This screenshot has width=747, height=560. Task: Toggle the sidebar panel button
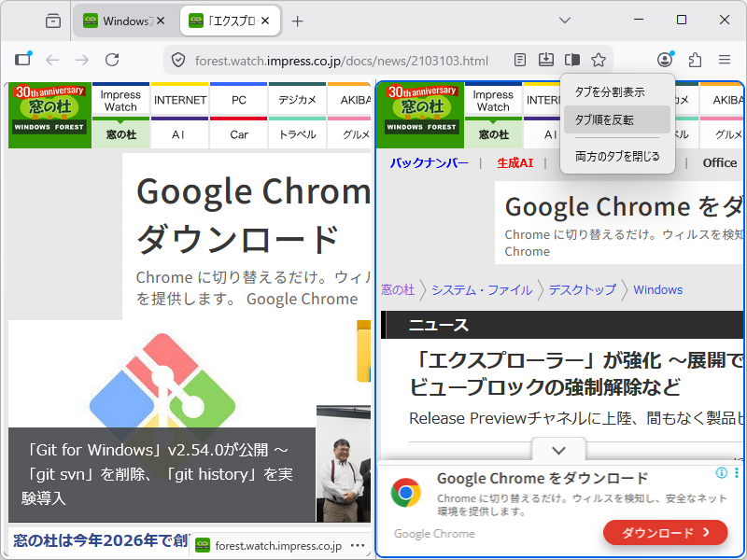23,59
